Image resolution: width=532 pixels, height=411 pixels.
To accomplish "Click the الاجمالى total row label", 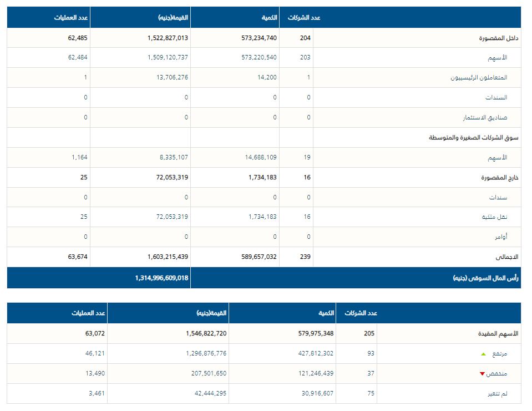I will (506, 257).
